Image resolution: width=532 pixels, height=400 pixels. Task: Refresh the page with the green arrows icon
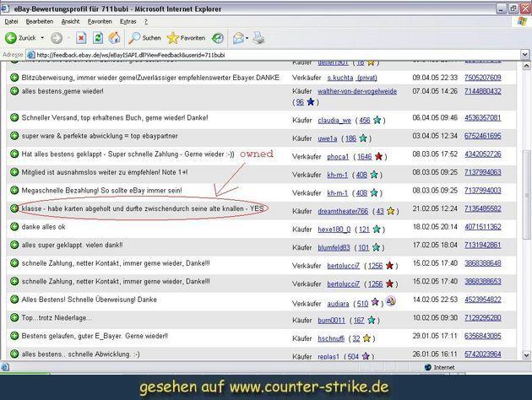tap(98, 38)
